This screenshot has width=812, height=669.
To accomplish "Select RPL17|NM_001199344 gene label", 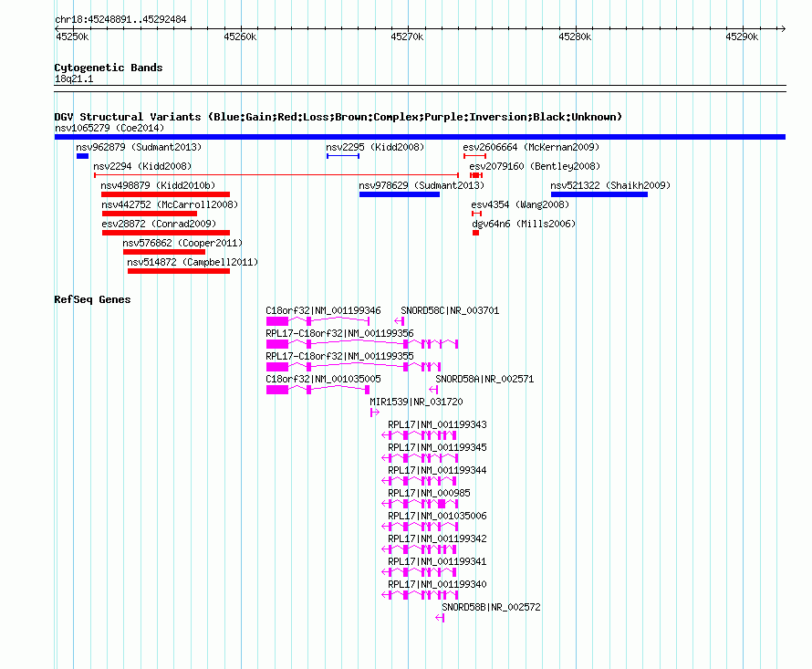I will 438,470.
